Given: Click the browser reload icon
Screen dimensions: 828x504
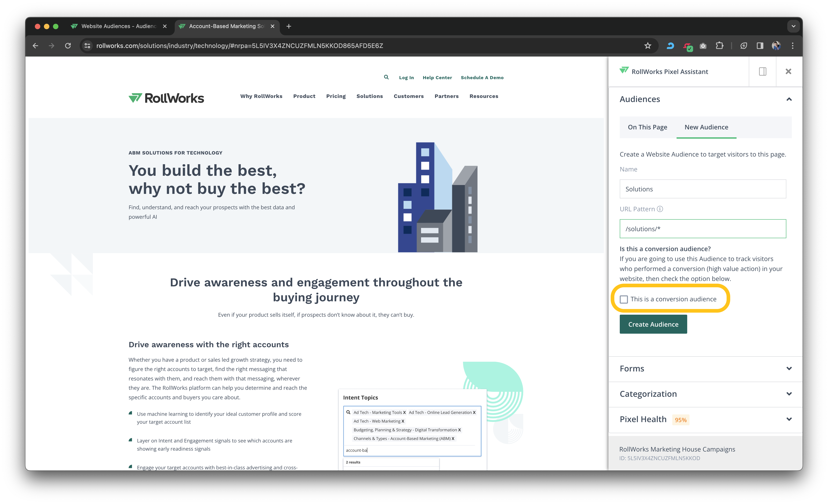Looking at the screenshot, I should 68,46.
